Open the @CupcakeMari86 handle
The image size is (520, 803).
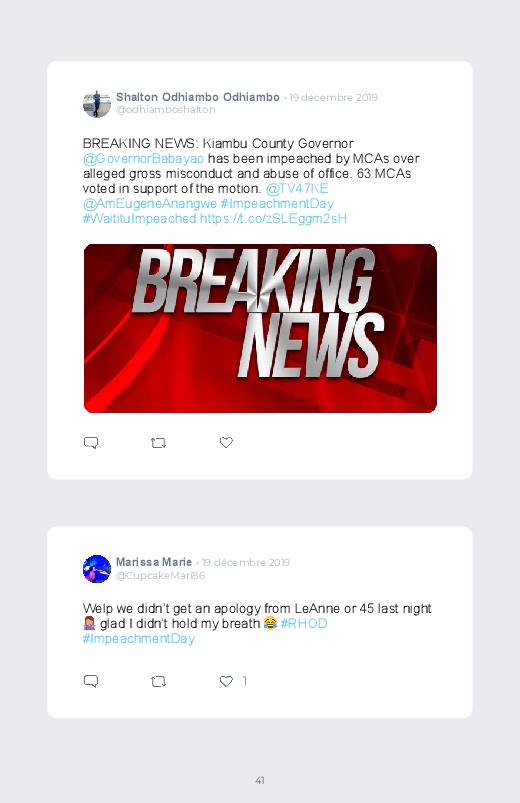click(x=160, y=575)
